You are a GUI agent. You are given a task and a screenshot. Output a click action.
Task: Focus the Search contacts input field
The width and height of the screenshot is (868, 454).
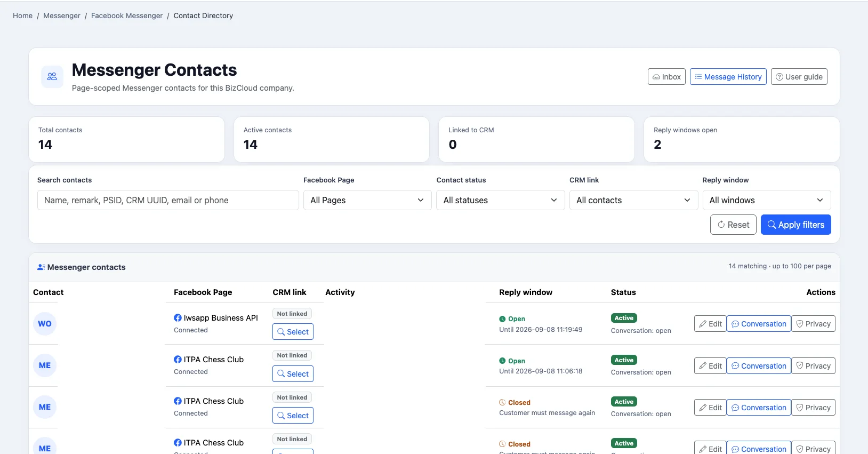click(168, 200)
